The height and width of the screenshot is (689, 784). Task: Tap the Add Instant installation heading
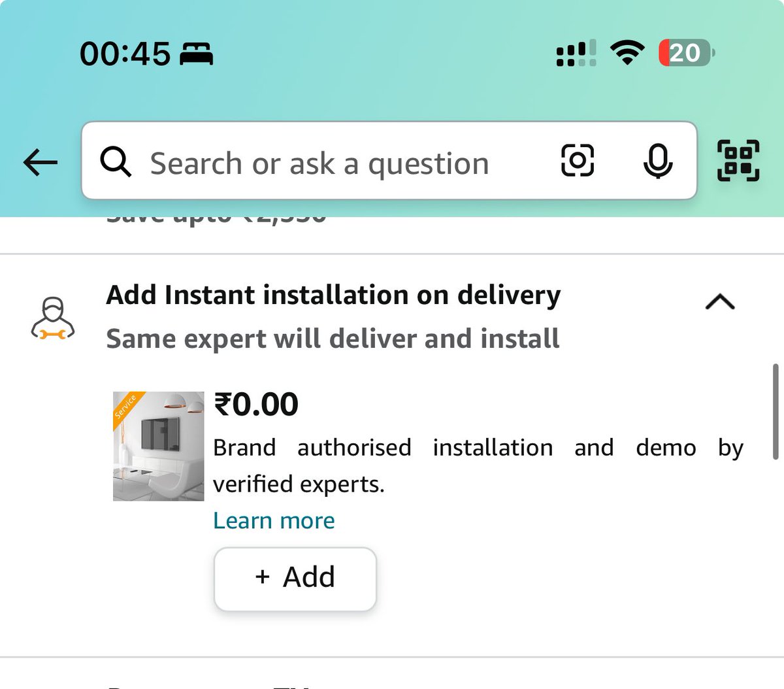[333, 295]
